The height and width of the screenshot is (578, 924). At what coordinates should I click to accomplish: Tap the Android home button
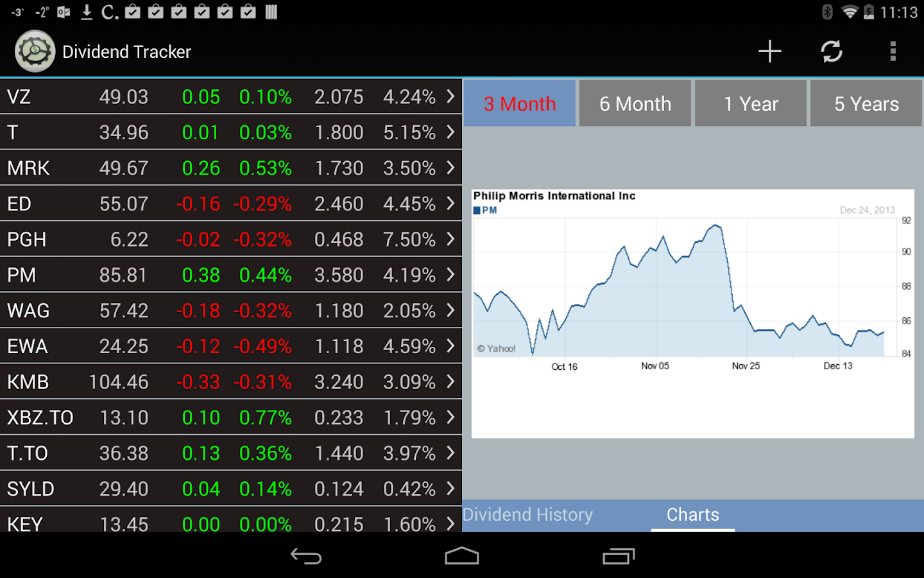pyautogui.click(x=462, y=556)
